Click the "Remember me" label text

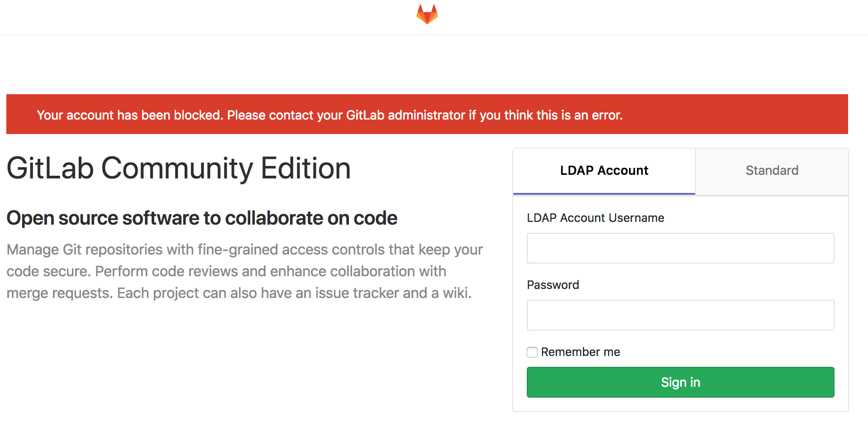point(580,352)
